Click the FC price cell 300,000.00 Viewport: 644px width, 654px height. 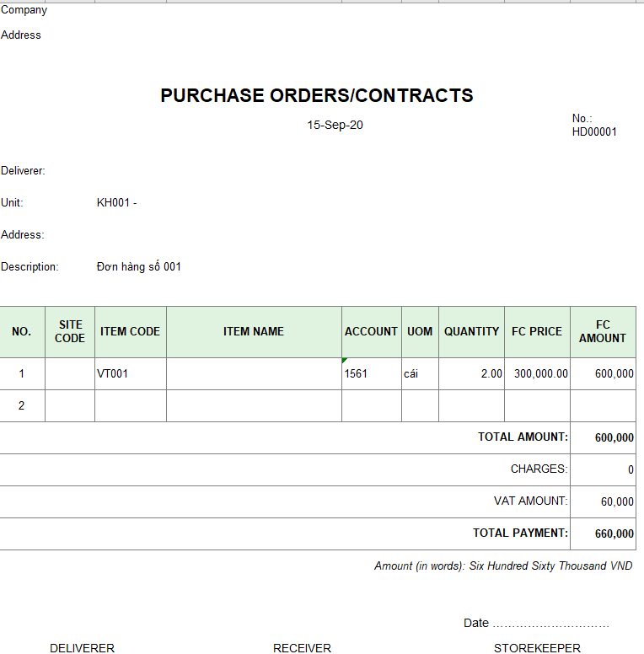pos(537,373)
